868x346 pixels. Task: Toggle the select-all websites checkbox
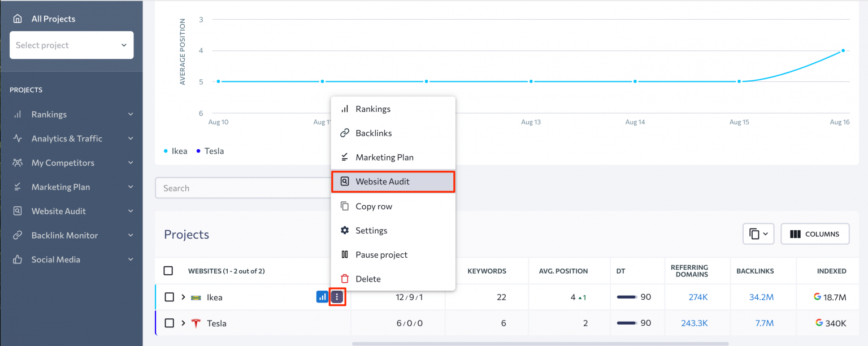[168, 271]
